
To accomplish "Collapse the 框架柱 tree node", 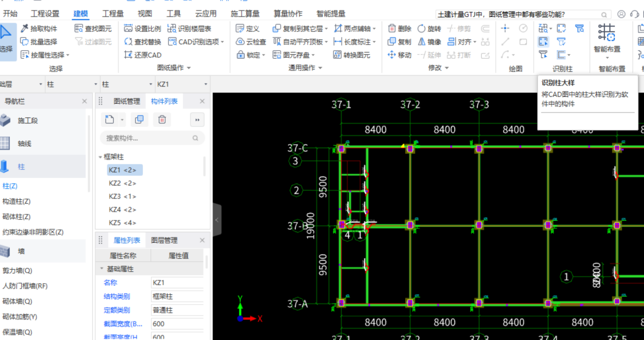I will point(101,157).
